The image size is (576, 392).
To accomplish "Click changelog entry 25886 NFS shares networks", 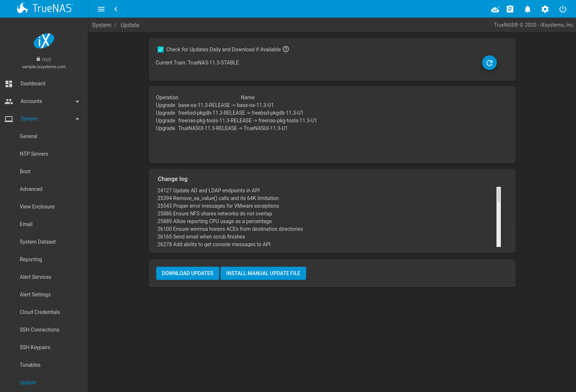I will [x=215, y=214].
